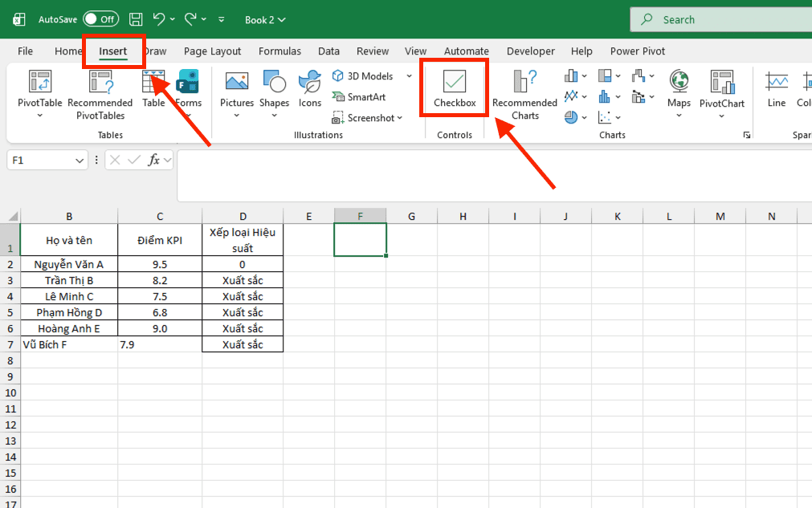The width and height of the screenshot is (812, 508).
Task: Insert a PivotChart
Action: (x=722, y=95)
